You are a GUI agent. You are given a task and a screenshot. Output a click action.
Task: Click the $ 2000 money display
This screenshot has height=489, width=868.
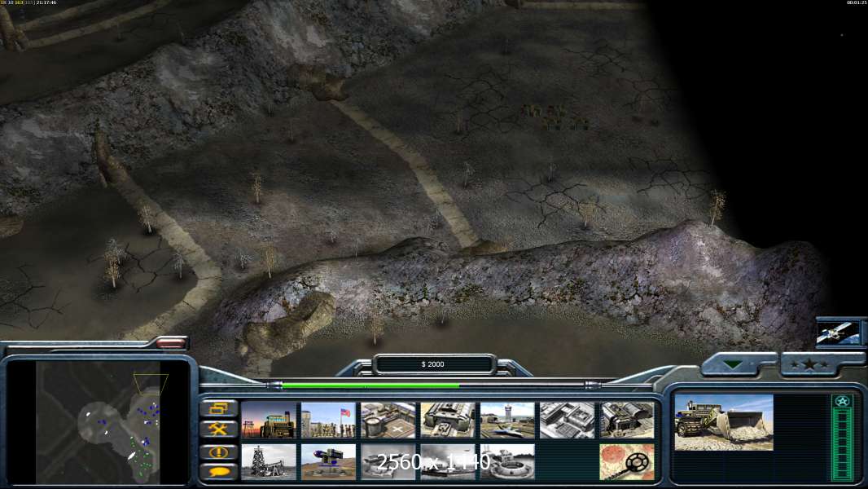[433, 363]
